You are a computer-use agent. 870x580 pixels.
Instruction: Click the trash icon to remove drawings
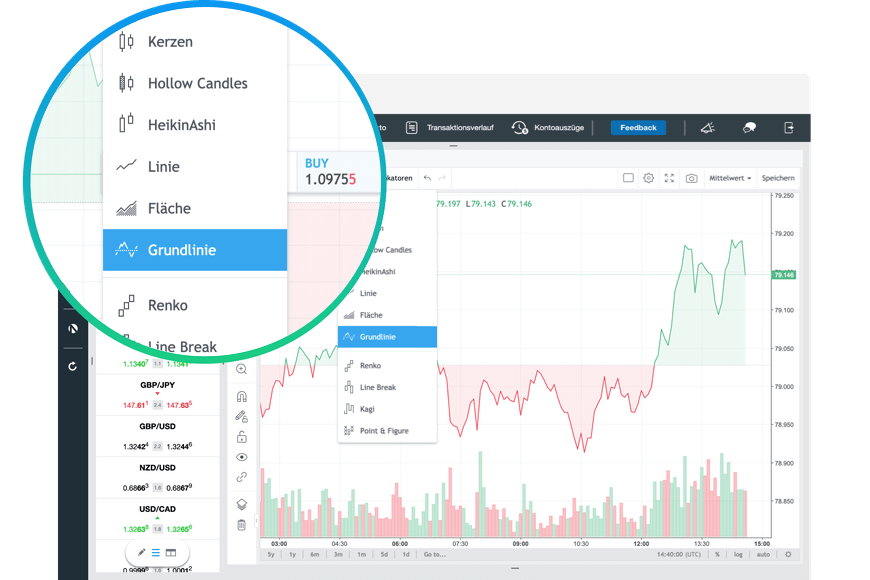tap(241, 525)
